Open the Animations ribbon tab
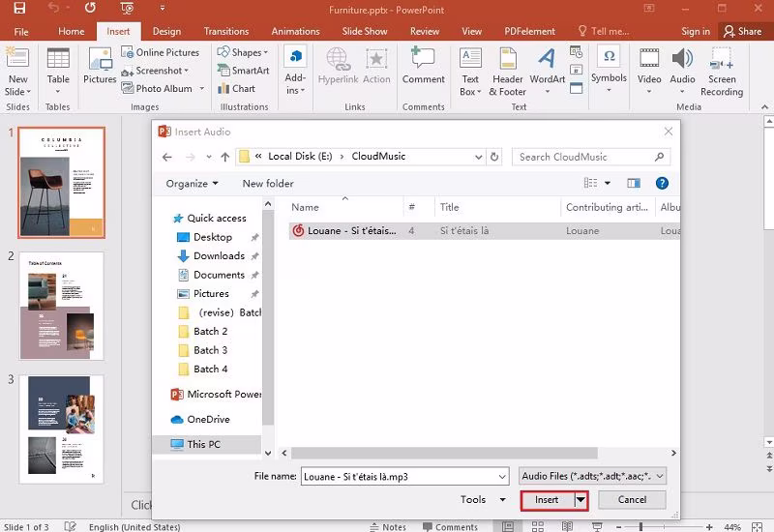Viewport: 774px width, 532px height. (x=295, y=31)
